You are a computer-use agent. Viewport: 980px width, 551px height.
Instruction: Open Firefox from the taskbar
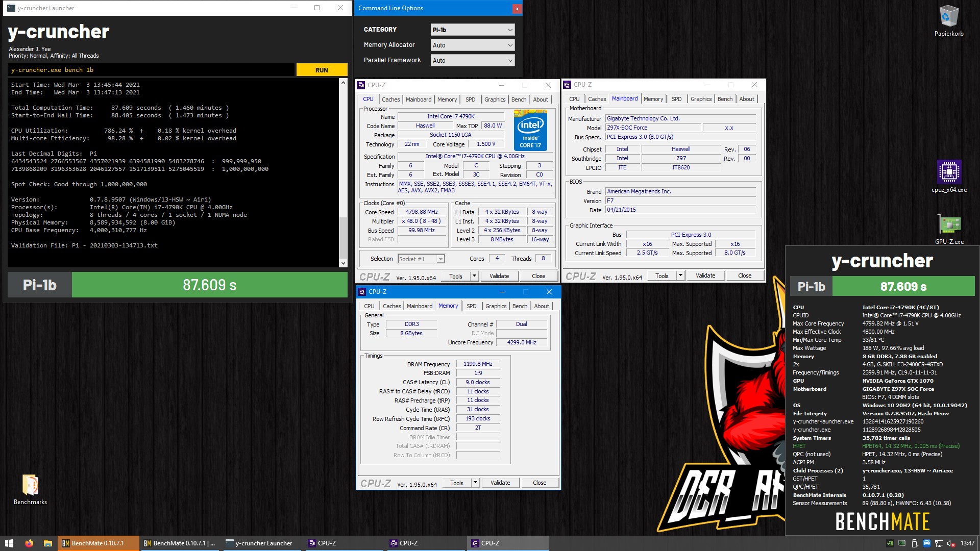tap(29, 543)
